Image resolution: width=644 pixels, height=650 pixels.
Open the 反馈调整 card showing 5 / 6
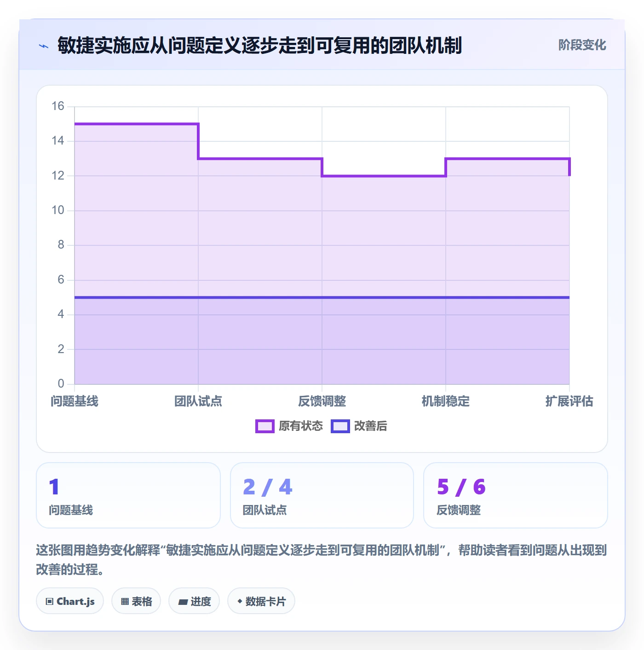click(516, 495)
